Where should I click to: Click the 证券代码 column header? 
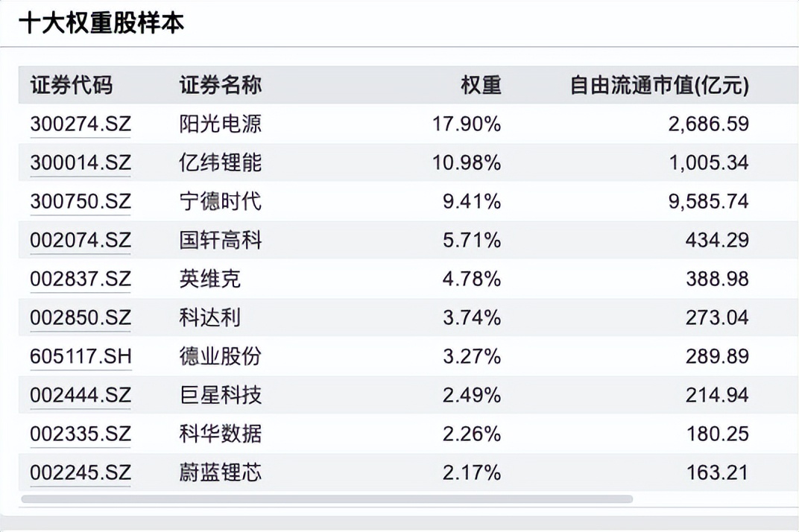(x=72, y=86)
